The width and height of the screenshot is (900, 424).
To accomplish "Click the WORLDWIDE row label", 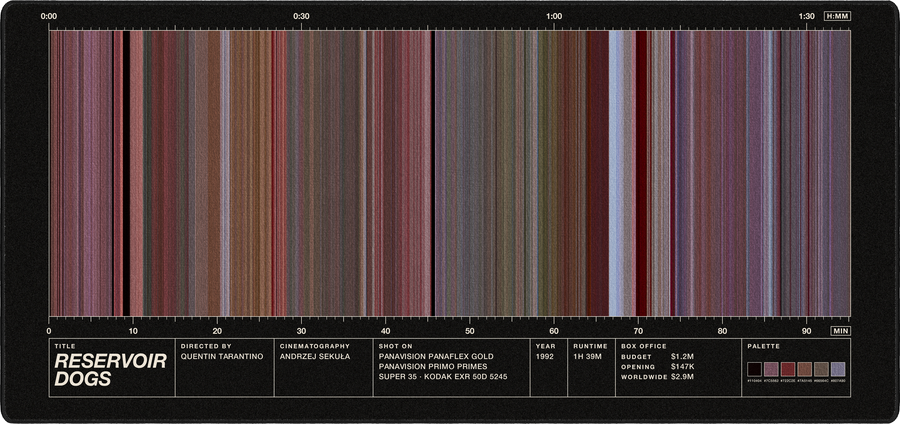I will click(x=644, y=378).
